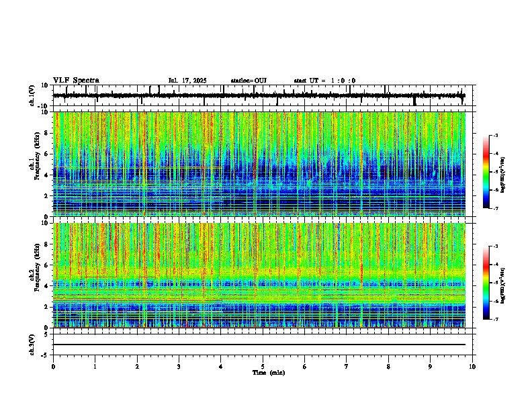Screen dimensions: 532x411
Task: Click time axis tick label 8
Action: click(388, 367)
